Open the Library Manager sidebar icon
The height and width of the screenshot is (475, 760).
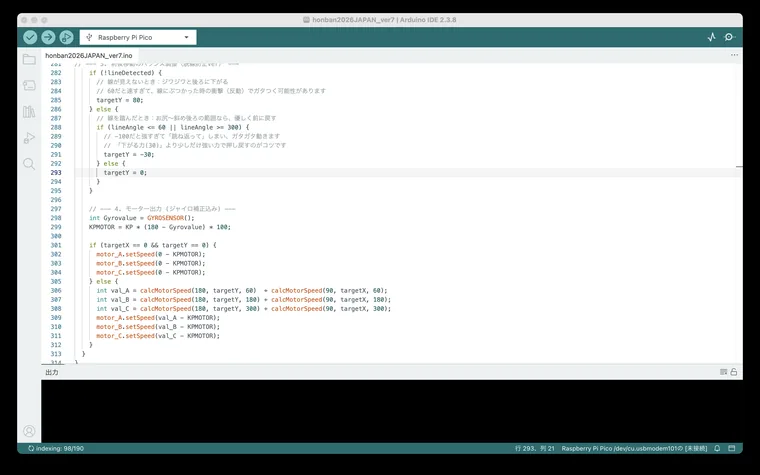pyautogui.click(x=29, y=112)
